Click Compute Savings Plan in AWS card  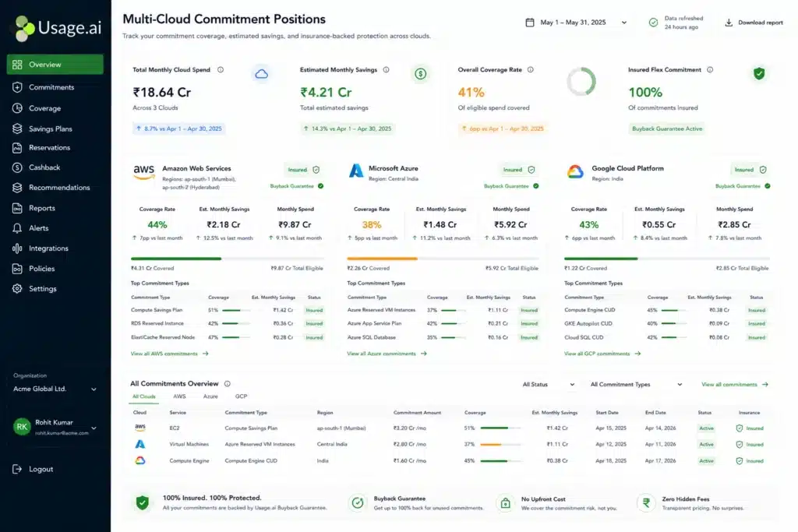click(x=157, y=310)
